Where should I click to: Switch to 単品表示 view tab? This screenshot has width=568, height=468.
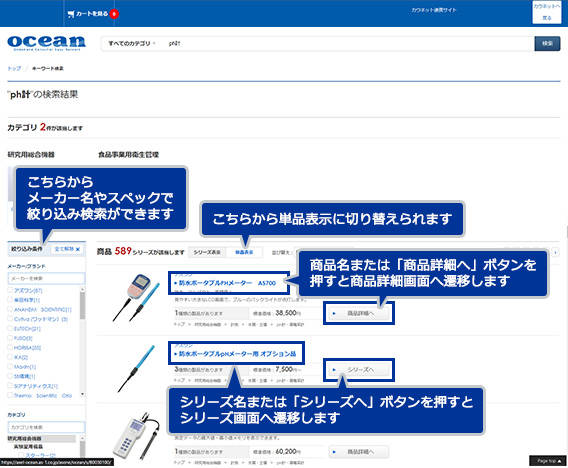point(244,252)
